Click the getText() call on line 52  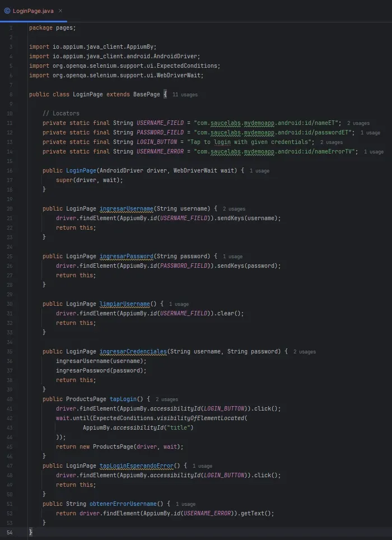pos(256,514)
